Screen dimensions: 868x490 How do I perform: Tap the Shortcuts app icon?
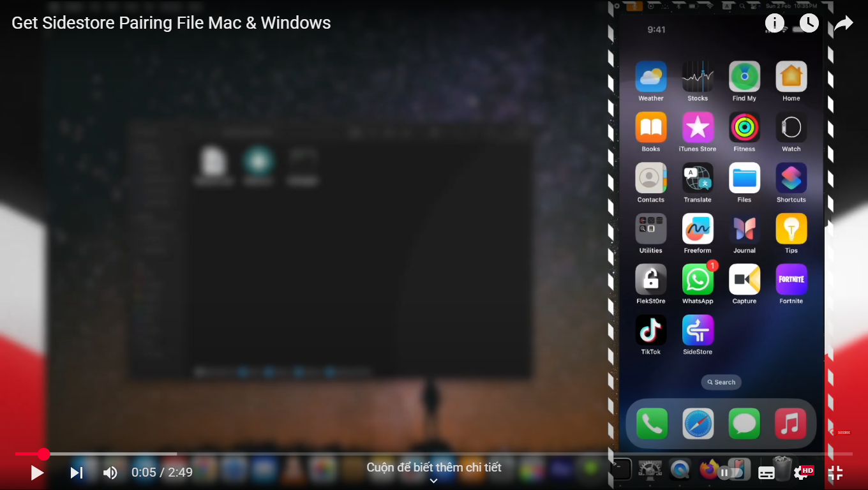coord(791,178)
